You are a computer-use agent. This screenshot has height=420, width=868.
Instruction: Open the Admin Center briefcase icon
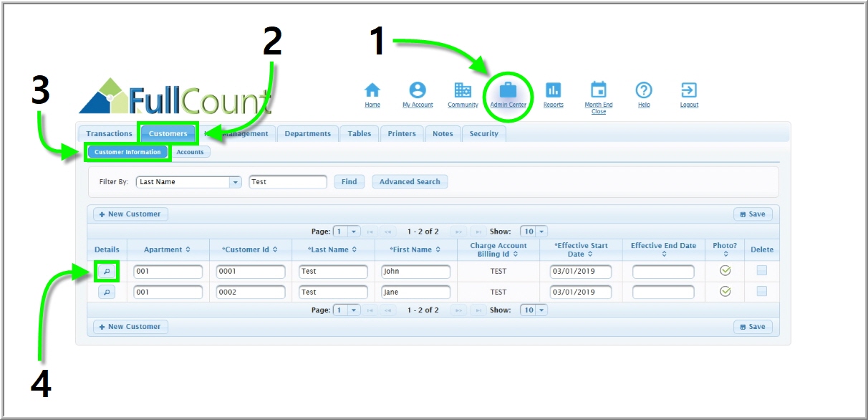tap(508, 91)
